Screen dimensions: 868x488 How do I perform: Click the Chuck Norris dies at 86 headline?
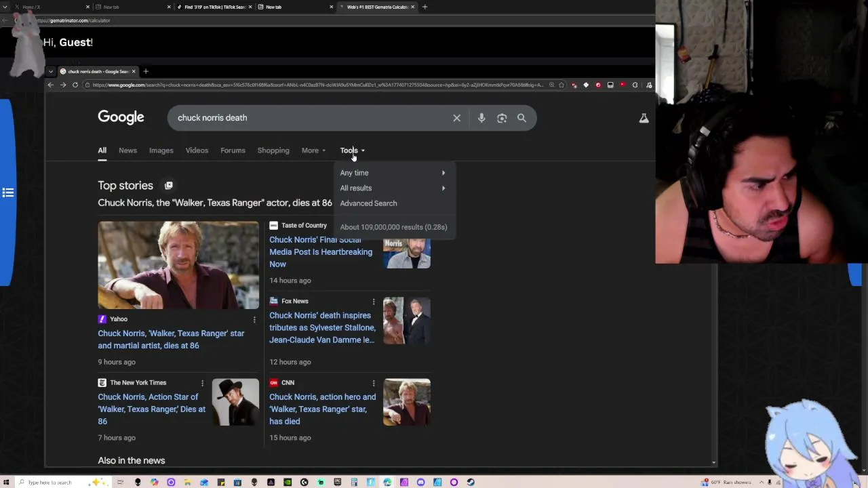click(x=215, y=203)
